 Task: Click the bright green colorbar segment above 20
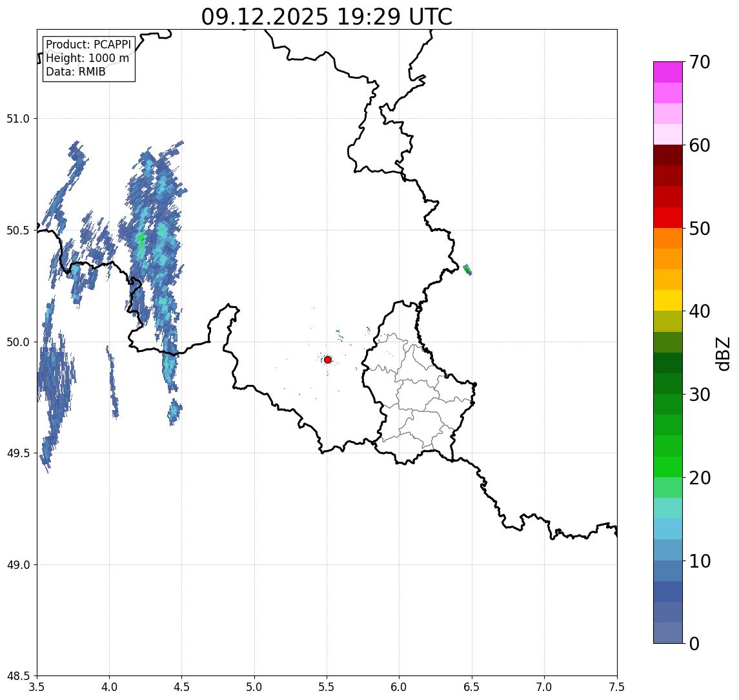pyautogui.click(x=668, y=467)
